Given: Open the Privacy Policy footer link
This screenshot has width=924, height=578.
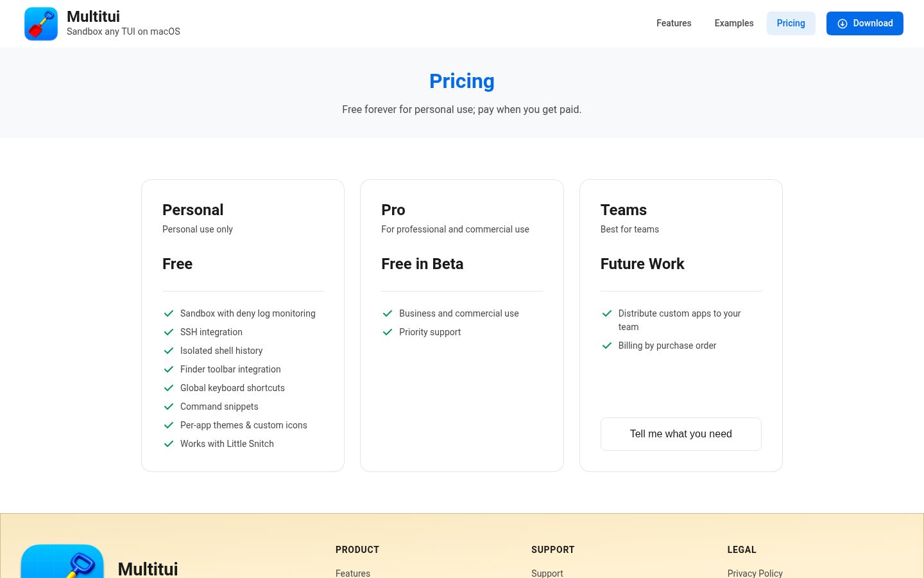Looking at the screenshot, I should click(755, 573).
